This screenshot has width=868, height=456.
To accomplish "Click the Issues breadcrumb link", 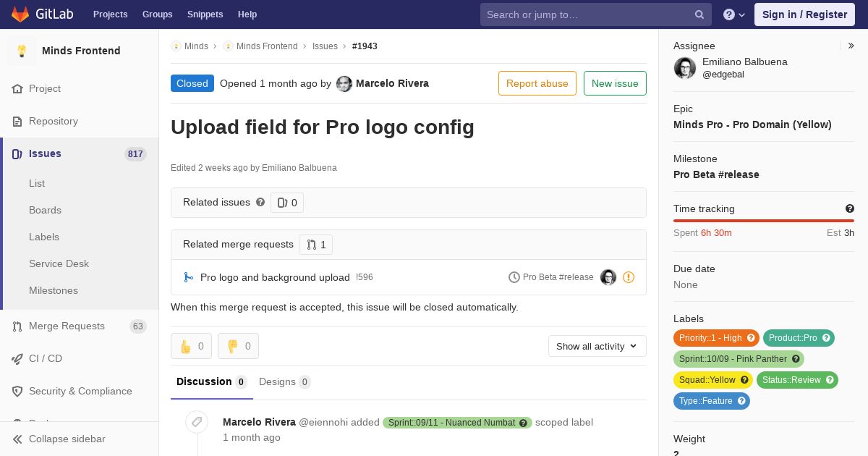I will click(325, 46).
